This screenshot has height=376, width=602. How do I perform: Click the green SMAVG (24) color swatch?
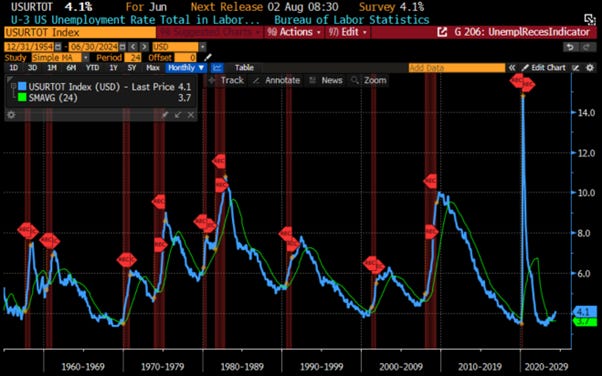pos(22,98)
